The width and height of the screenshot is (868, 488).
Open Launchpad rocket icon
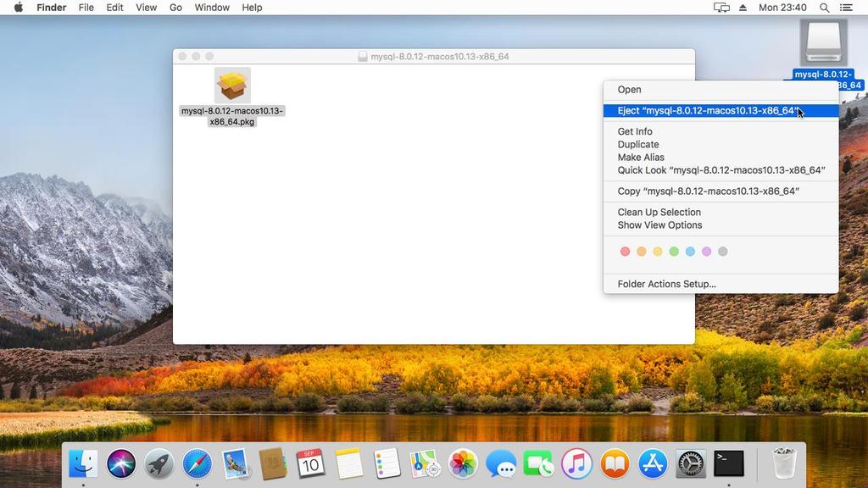159,463
